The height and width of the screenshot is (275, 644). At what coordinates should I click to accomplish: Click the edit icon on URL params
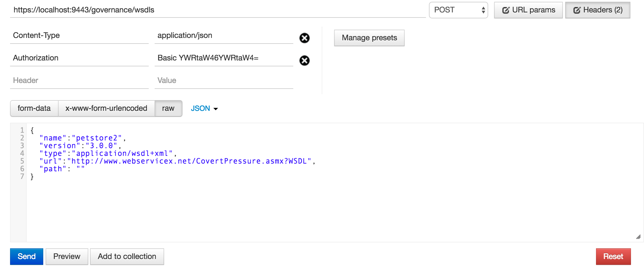click(506, 10)
